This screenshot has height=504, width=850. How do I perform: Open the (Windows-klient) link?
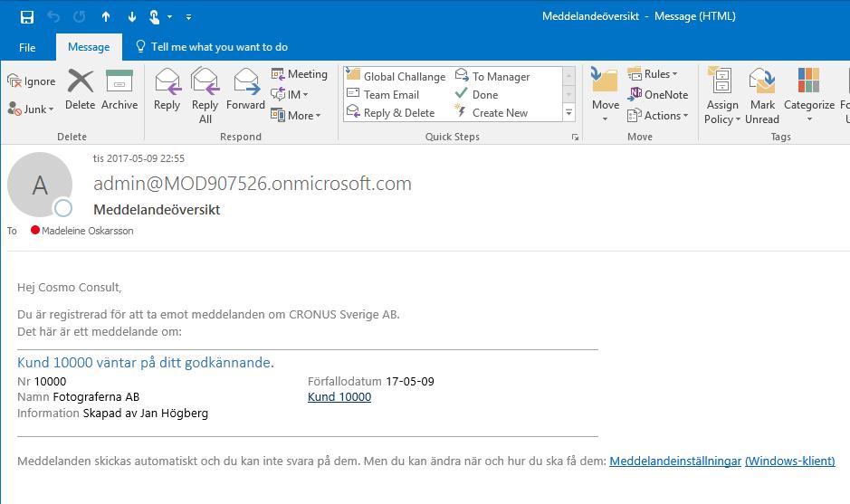[x=790, y=461]
